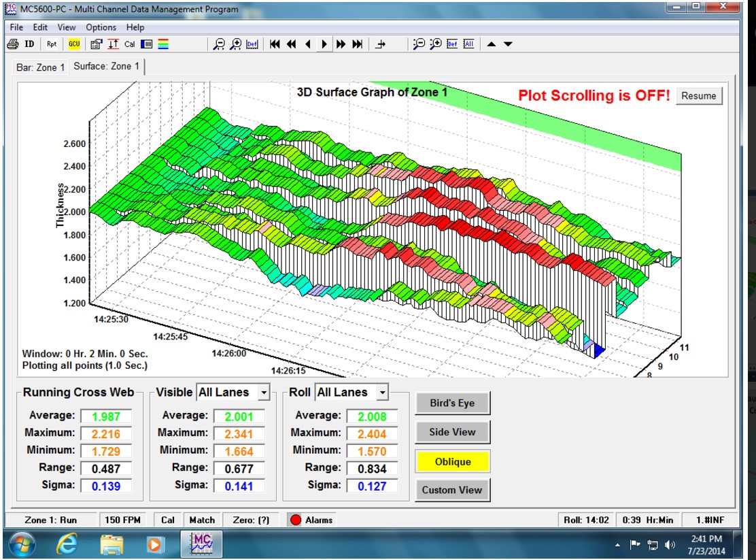Image resolution: width=756 pixels, height=560 pixels.
Task: Open the Rpt report toolbar icon
Action: point(52,44)
